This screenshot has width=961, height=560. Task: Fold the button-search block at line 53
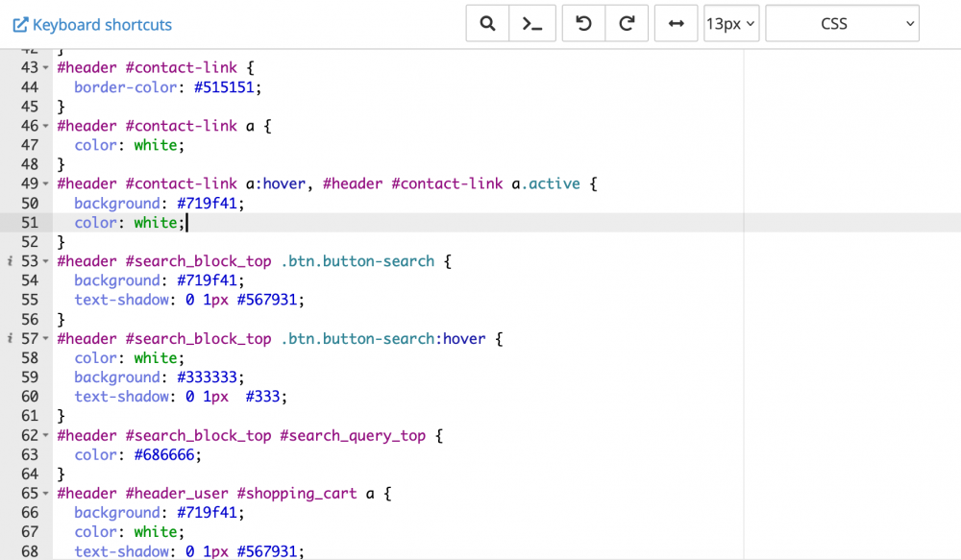click(46, 261)
